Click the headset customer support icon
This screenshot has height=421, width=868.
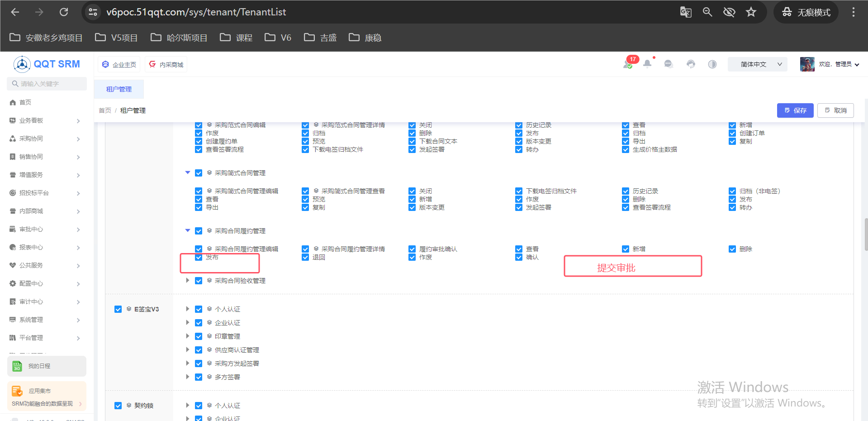click(x=691, y=64)
